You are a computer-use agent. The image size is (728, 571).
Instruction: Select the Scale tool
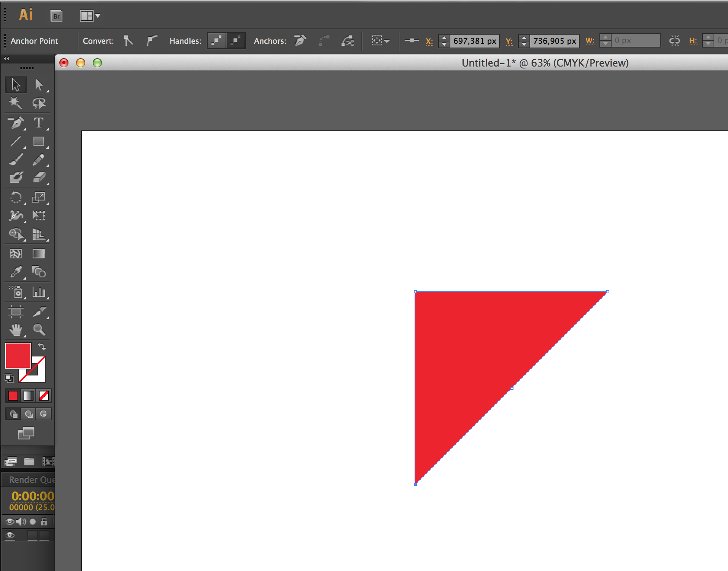[x=39, y=197]
